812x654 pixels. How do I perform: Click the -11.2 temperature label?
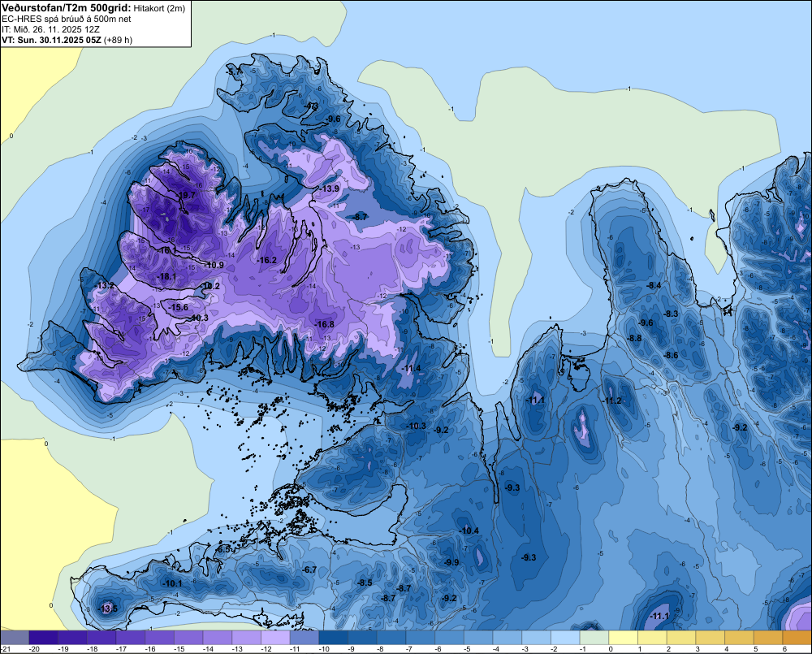[x=612, y=401]
